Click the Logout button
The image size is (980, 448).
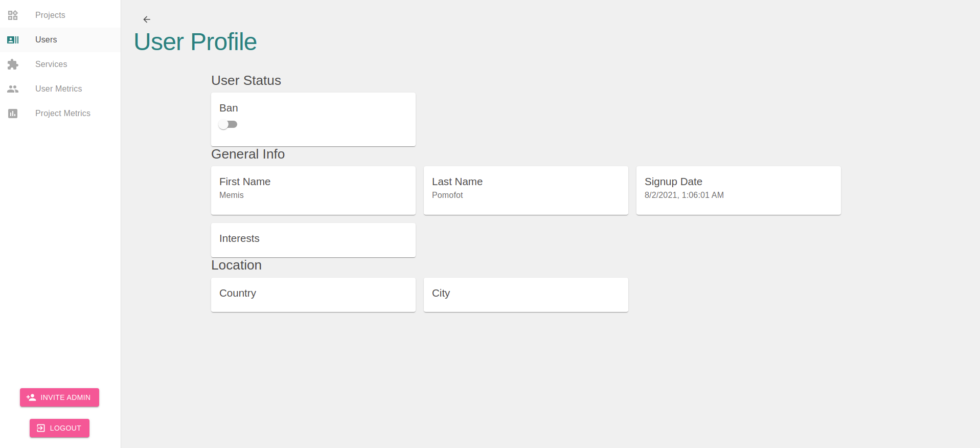coord(59,428)
